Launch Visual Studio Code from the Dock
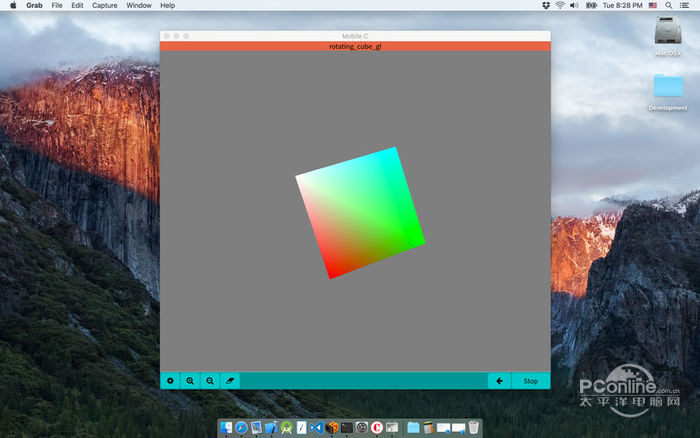Image resolution: width=700 pixels, height=438 pixels. click(317, 428)
